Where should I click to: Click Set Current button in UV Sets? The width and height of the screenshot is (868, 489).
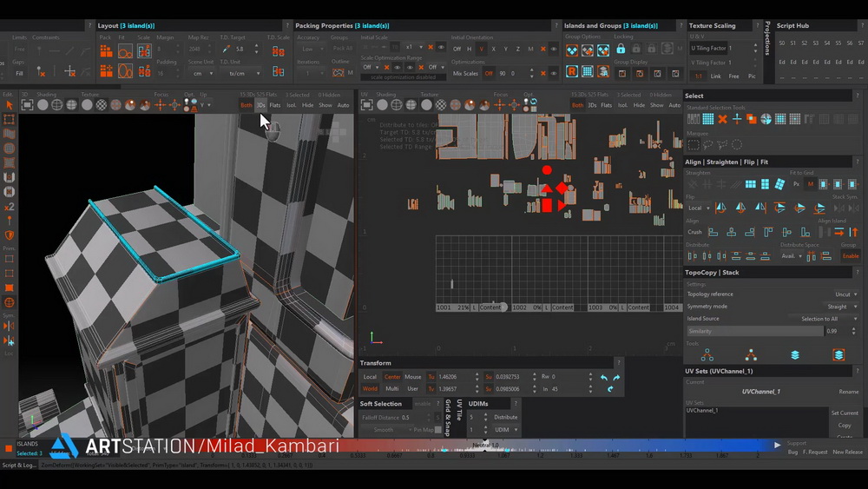(x=845, y=413)
